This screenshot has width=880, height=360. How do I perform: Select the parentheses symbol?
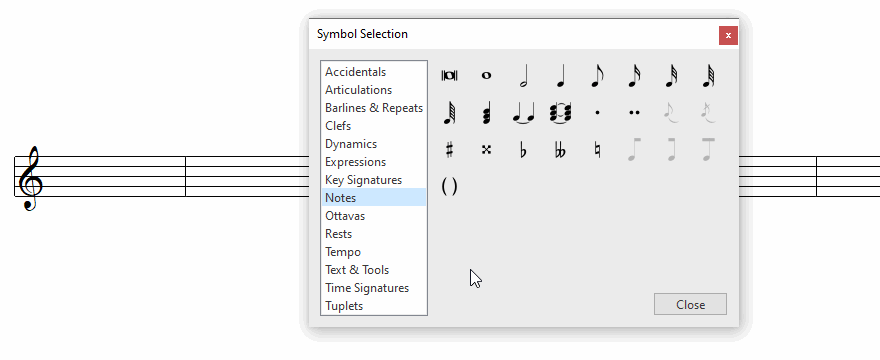point(450,186)
